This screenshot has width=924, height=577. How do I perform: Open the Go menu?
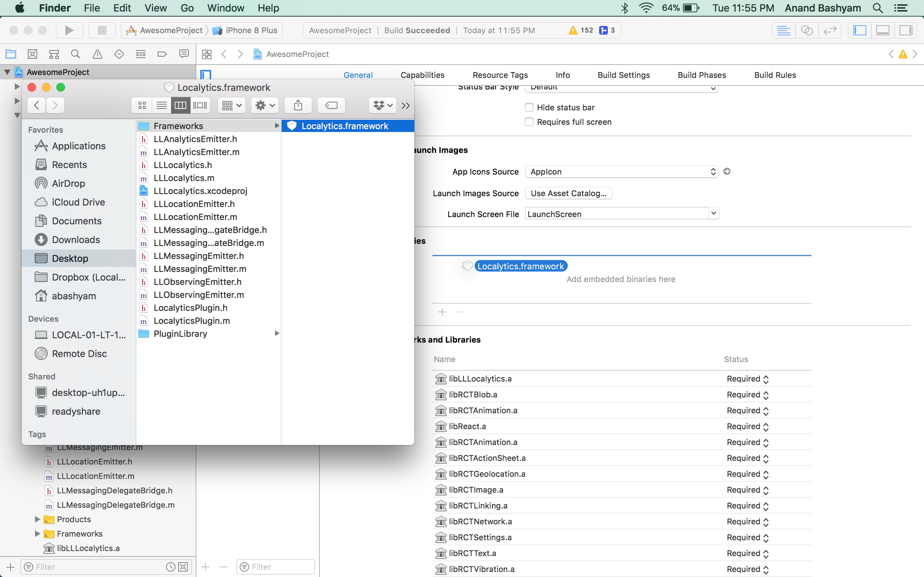(187, 8)
